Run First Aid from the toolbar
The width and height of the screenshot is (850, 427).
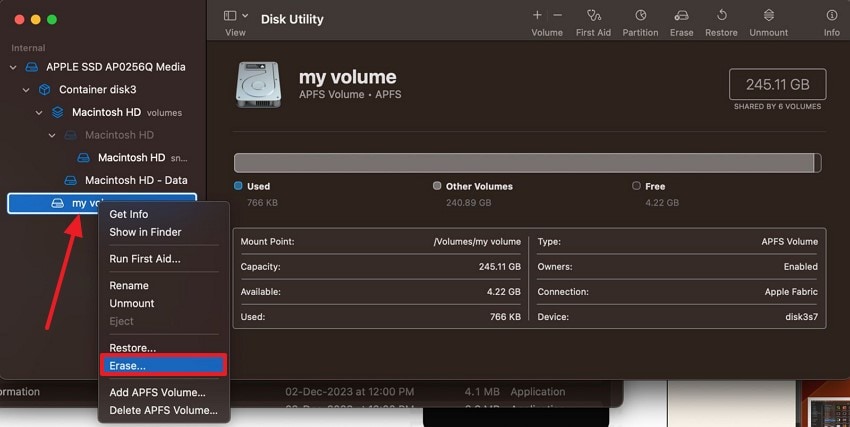[594, 15]
